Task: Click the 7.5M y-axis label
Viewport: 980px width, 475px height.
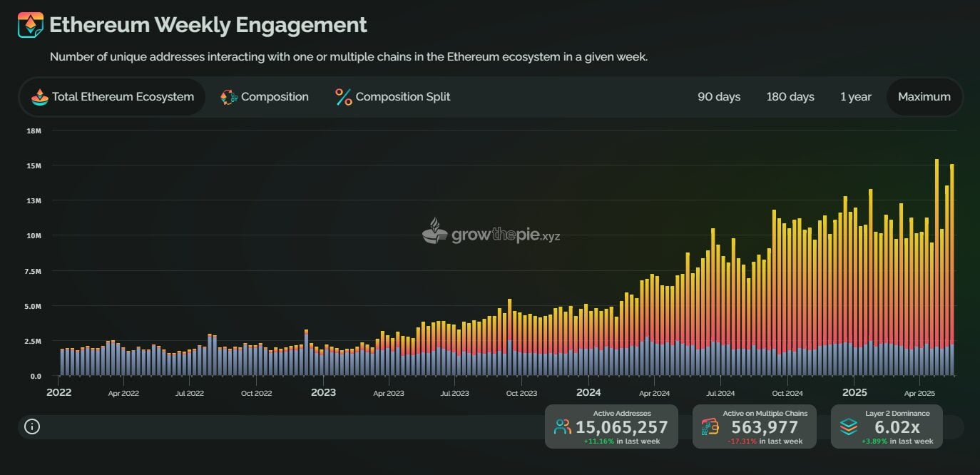Action: [34, 270]
